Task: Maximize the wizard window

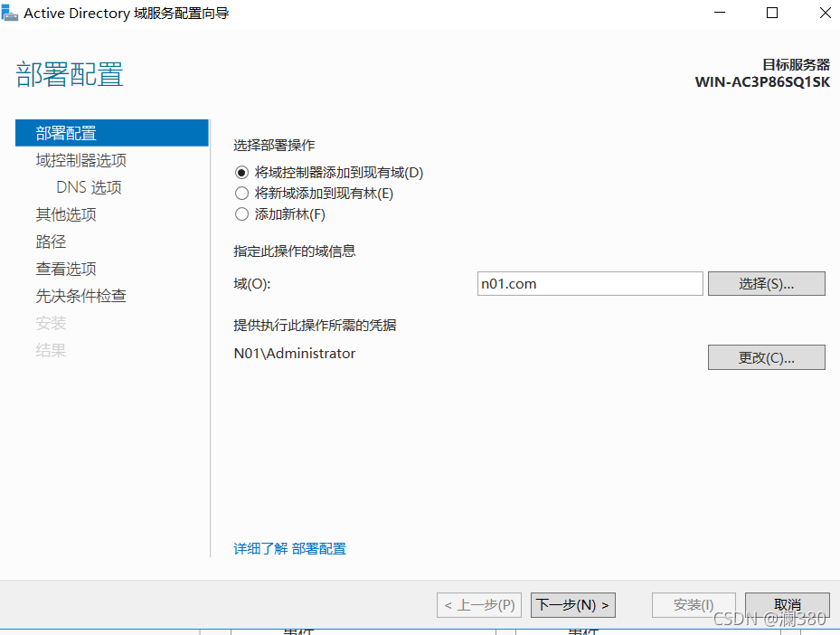Action: (x=772, y=13)
